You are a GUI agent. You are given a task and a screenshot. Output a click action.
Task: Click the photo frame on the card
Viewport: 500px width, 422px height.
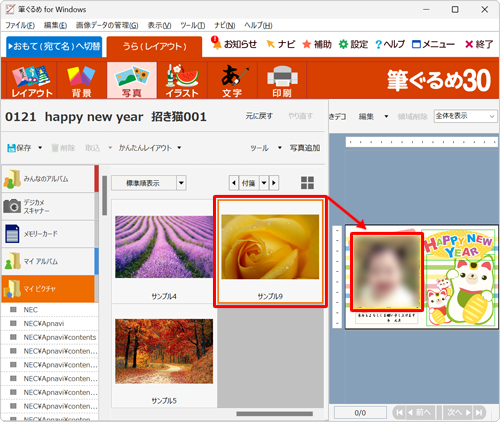click(x=387, y=272)
